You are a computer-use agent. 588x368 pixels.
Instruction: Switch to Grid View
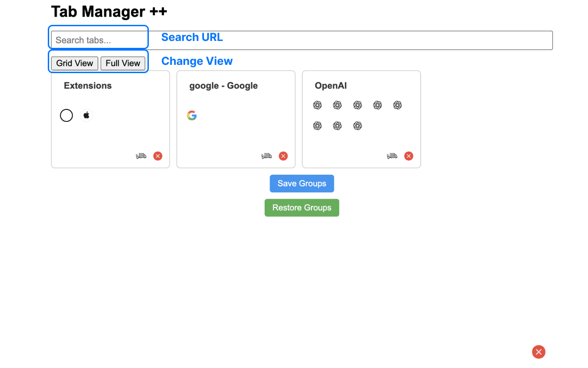(x=74, y=63)
